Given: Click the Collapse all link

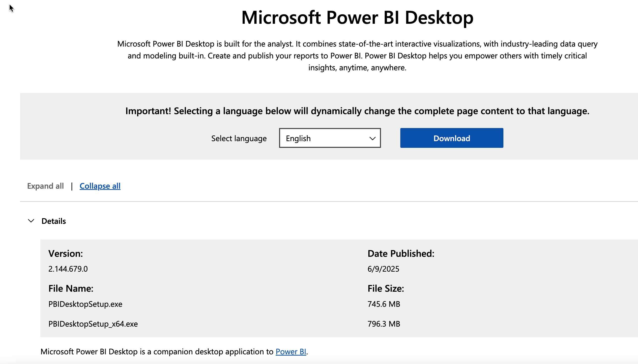Looking at the screenshot, I should tap(100, 186).
